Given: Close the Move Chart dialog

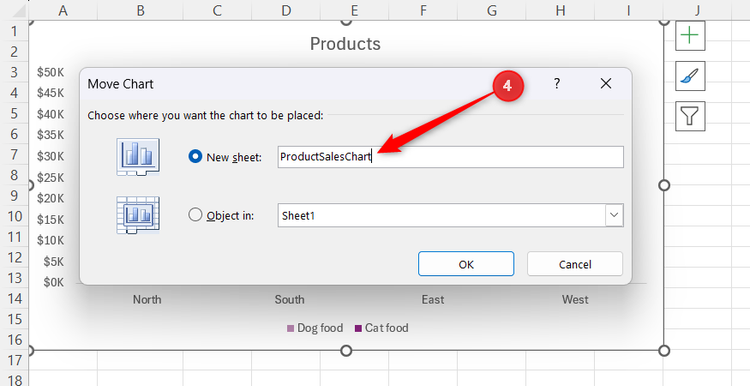Looking at the screenshot, I should [606, 84].
